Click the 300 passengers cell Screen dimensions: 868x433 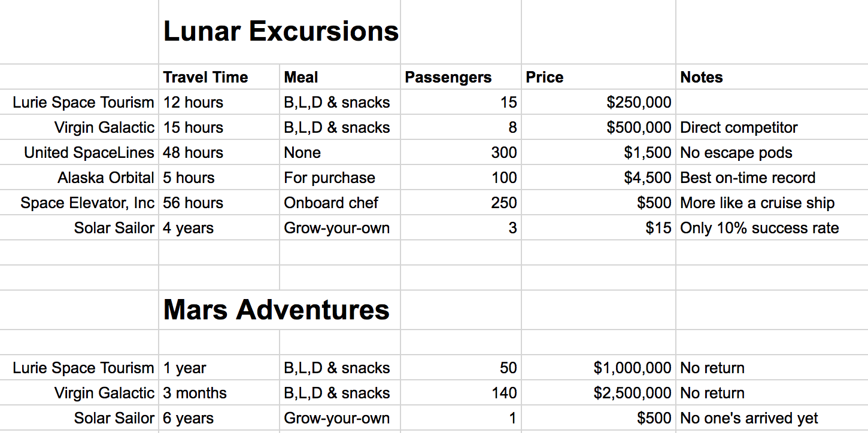[x=460, y=153]
